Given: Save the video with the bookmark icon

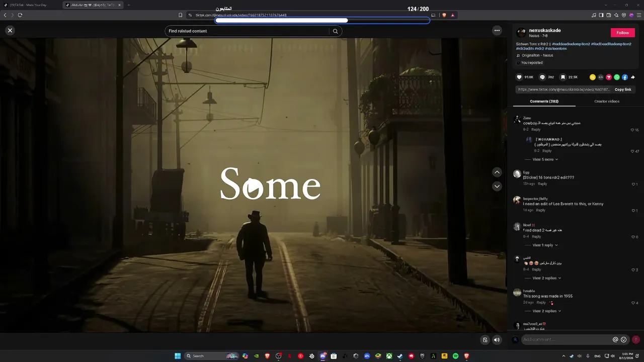Looking at the screenshot, I should pos(563,77).
